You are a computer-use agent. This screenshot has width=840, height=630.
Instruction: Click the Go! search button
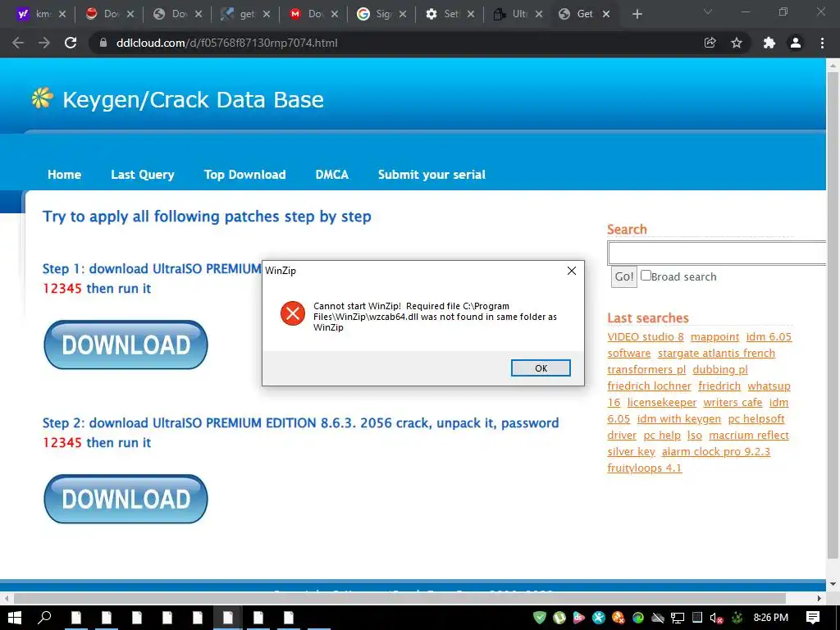point(624,277)
